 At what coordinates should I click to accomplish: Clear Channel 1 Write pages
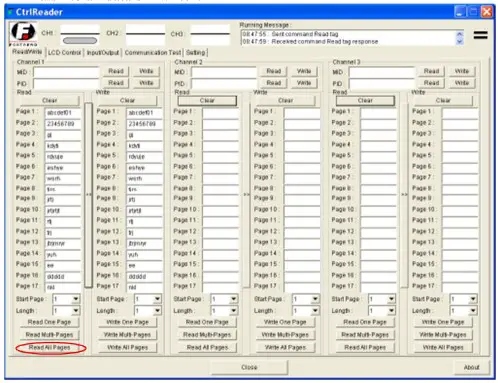(x=127, y=100)
